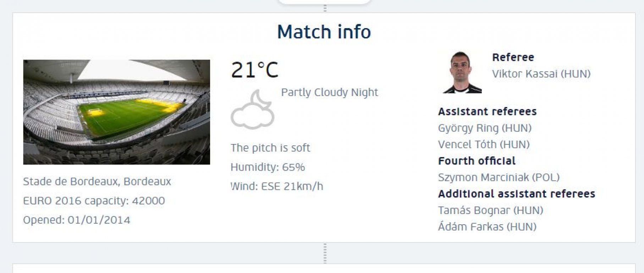Click referee Viktor Kassai's portrait photo
This screenshot has width=644, height=273.
[462, 73]
